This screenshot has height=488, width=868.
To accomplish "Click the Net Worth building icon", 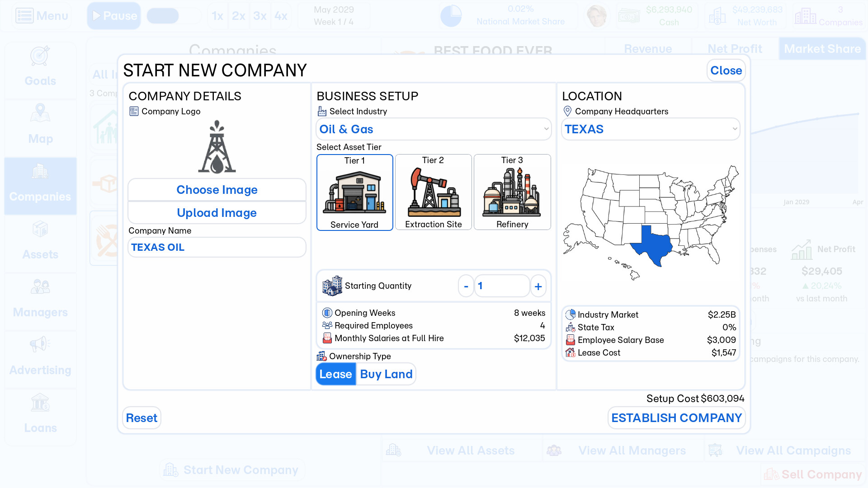I will pos(717,16).
